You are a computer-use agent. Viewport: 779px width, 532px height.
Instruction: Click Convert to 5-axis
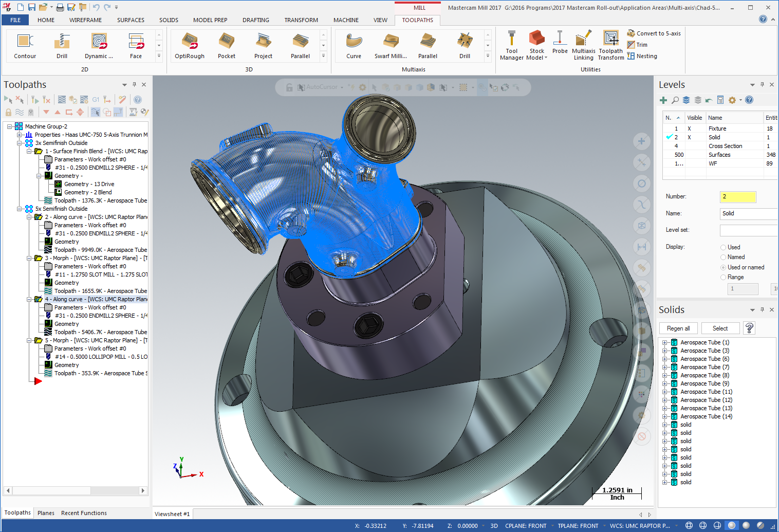pyautogui.click(x=654, y=33)
